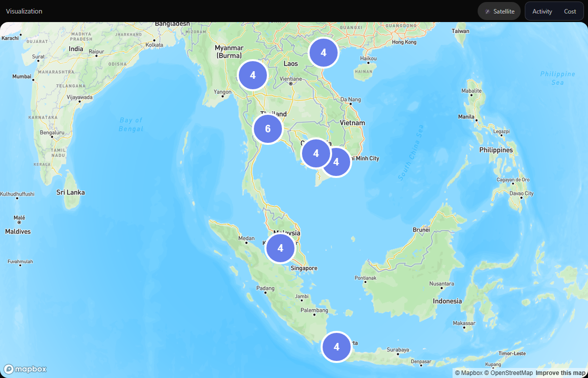
Task: Click the Improve this map link
Action: click(x=560, y=373)
